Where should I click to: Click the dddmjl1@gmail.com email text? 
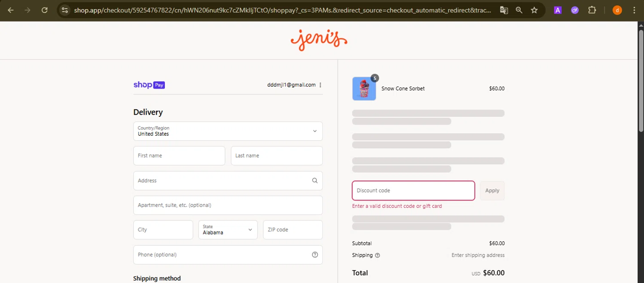(x=292, y=85)
